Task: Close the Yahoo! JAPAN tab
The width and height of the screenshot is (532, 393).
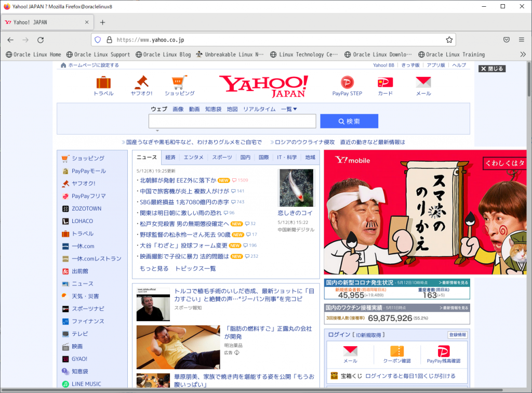Action: coord(87,22)
